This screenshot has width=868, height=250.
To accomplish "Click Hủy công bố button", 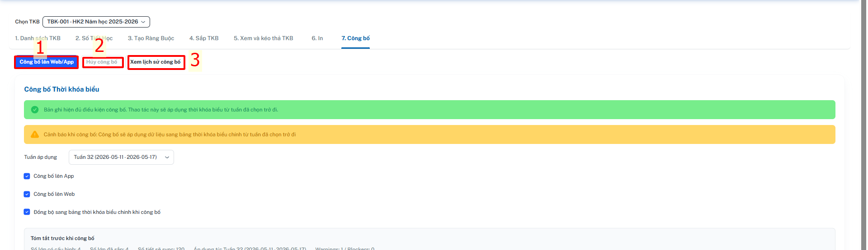I will click(102, 62).
